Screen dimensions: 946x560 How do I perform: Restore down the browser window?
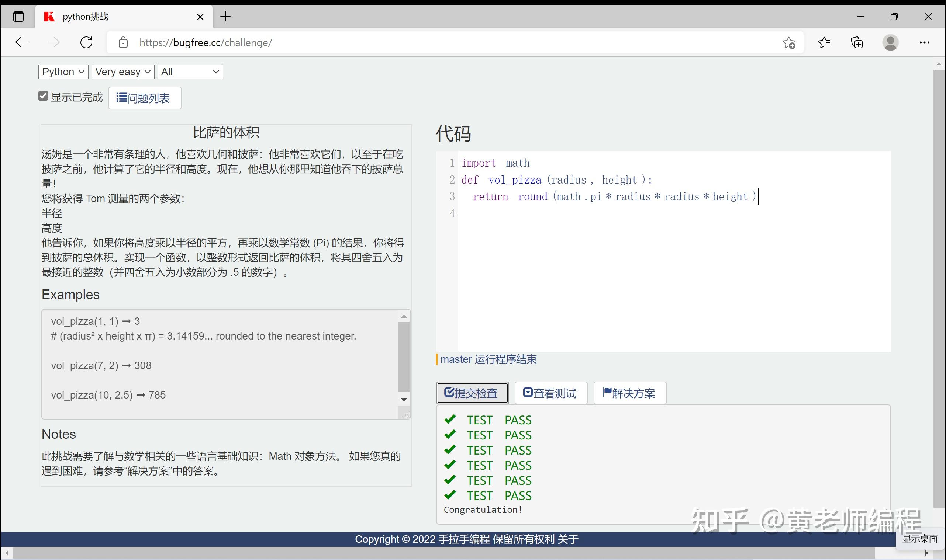[894, 17]
